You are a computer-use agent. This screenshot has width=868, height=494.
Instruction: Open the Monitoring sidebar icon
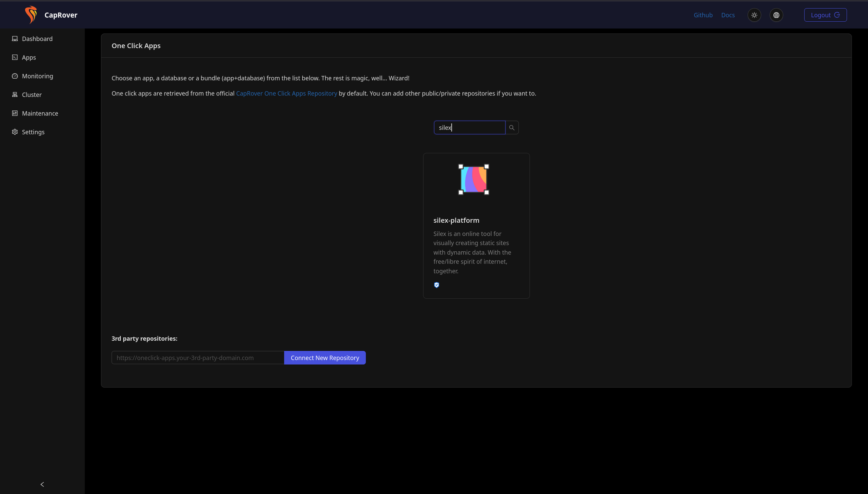(15, 76)
